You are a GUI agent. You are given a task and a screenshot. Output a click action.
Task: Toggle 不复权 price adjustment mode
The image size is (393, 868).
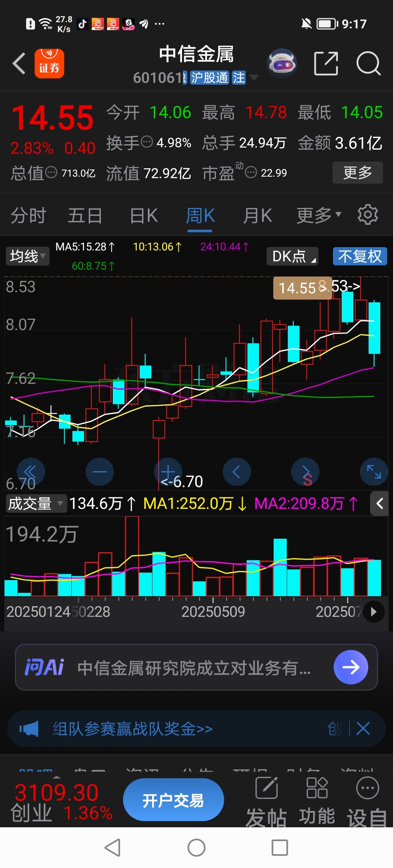pyautogui.click(x=360, y=256)
